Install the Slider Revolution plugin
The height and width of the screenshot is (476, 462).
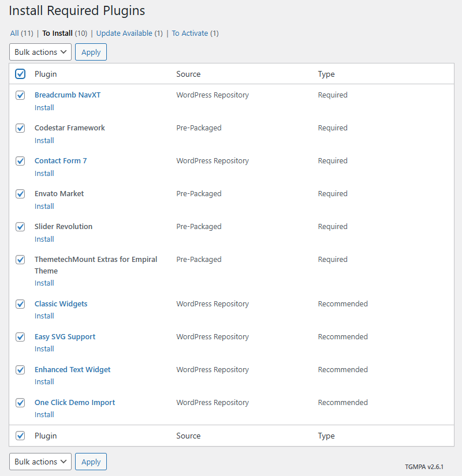[x=44, y=239]
